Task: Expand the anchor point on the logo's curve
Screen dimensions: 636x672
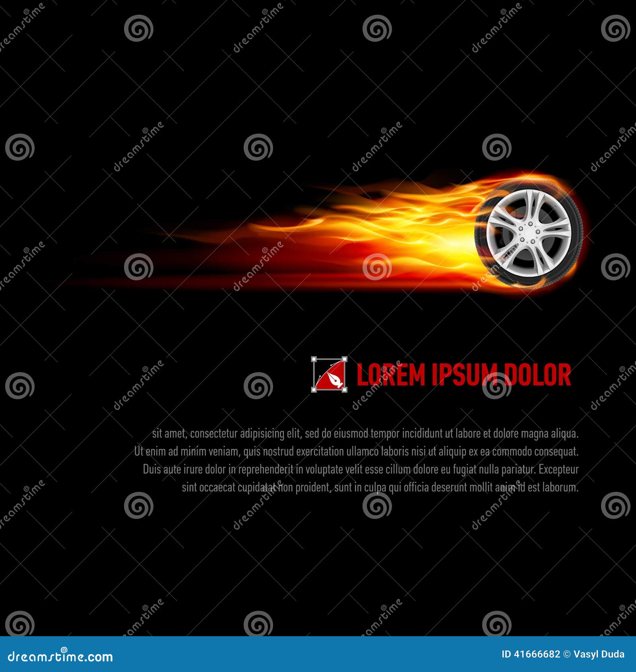Action: (331, 365)
